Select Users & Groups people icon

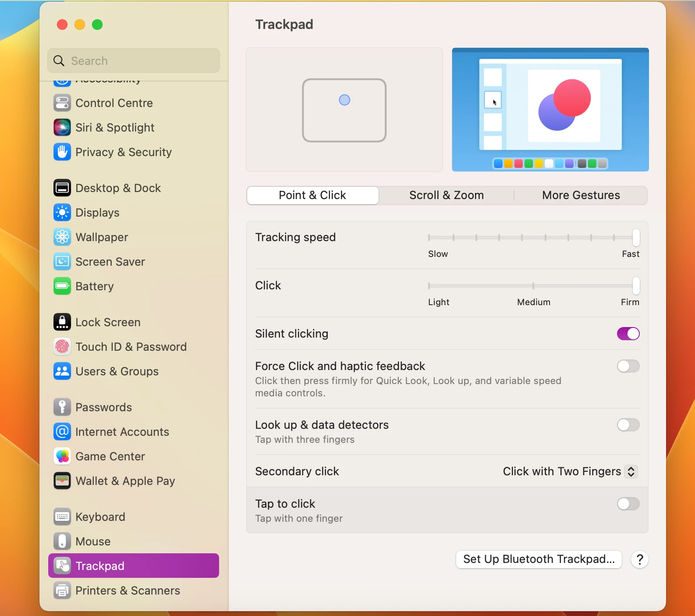(x=62, y=371)
